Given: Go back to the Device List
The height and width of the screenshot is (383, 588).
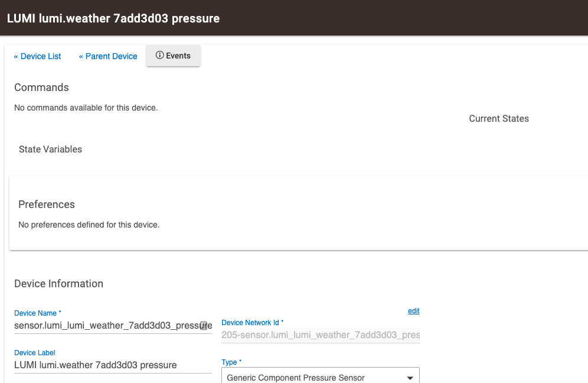Looking at the screenshot, I should (x=38, y=56).
